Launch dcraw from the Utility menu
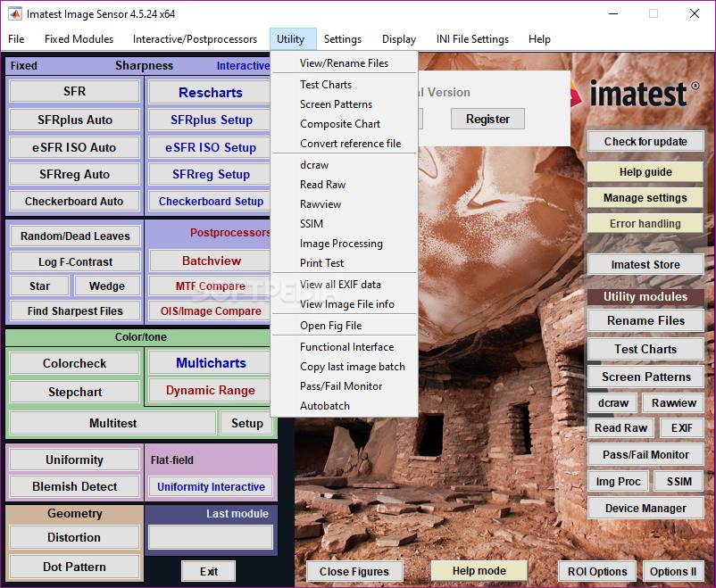Viewport: 716px width, 588px height. point(345,165)
